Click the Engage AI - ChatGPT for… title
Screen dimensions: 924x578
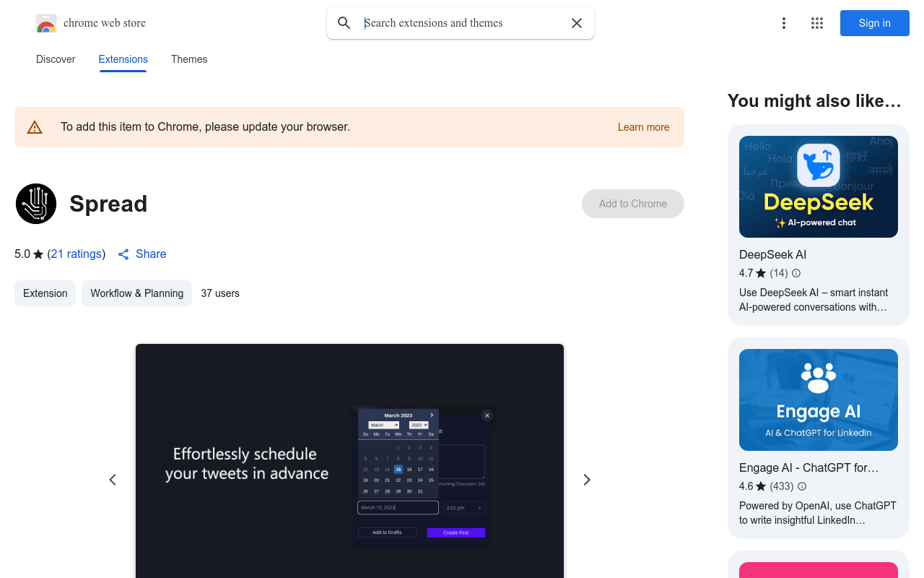pos(809,467)
